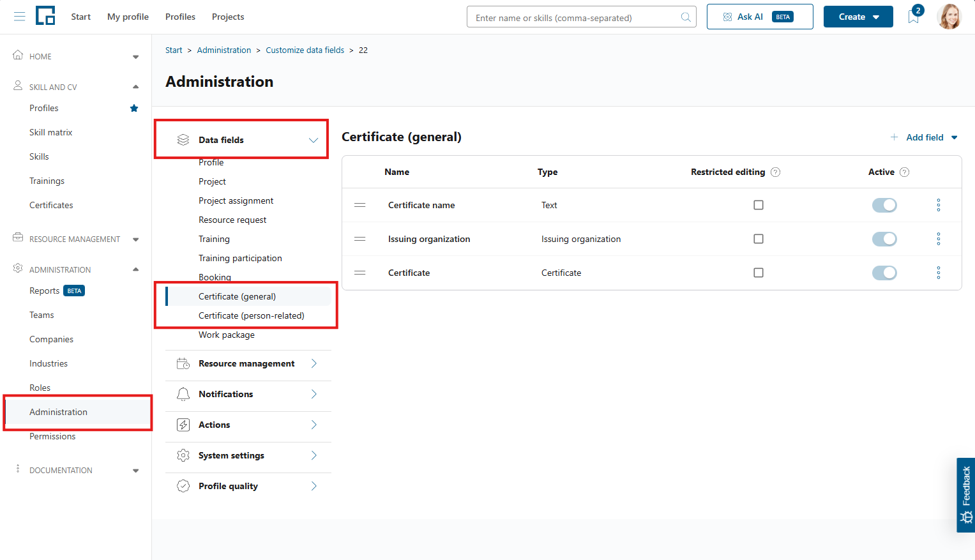Viewport: 975px width, 560px height.
Task: Check Restricted editing for Issuing organization
Action: (x=759, y=239)
